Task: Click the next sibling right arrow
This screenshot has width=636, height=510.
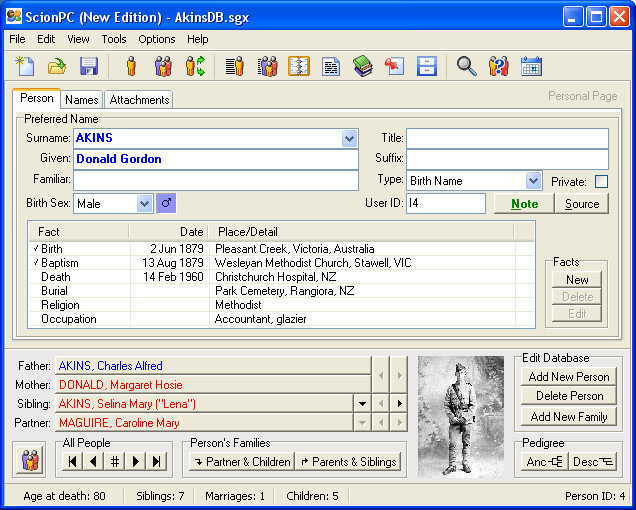Action: tap(400, 404)
